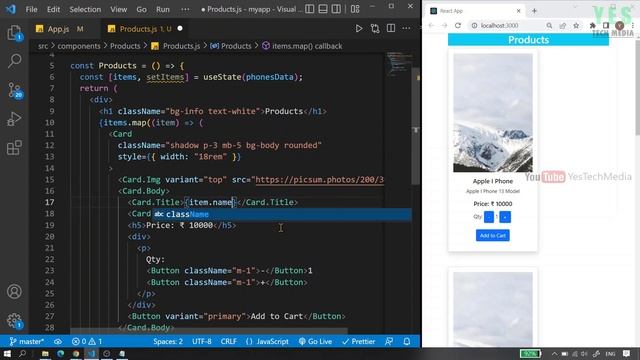
Task: Click the master branch in status bar
Action: [x=27, y=342]
